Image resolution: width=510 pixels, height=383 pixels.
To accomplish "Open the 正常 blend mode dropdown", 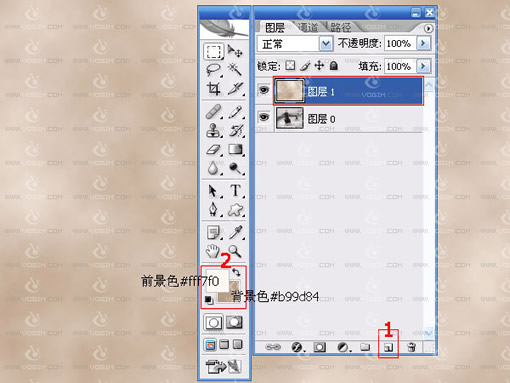I will [x=326, y=44].
